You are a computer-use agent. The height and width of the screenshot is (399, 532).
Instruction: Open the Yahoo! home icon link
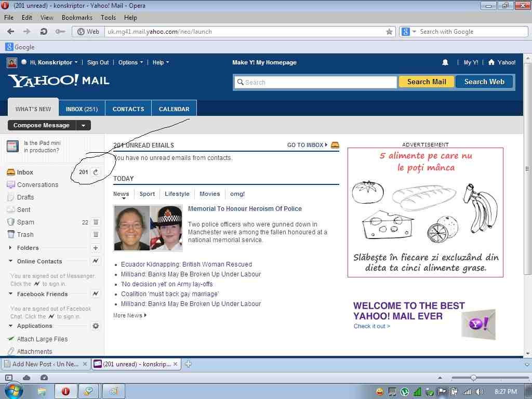502,62
